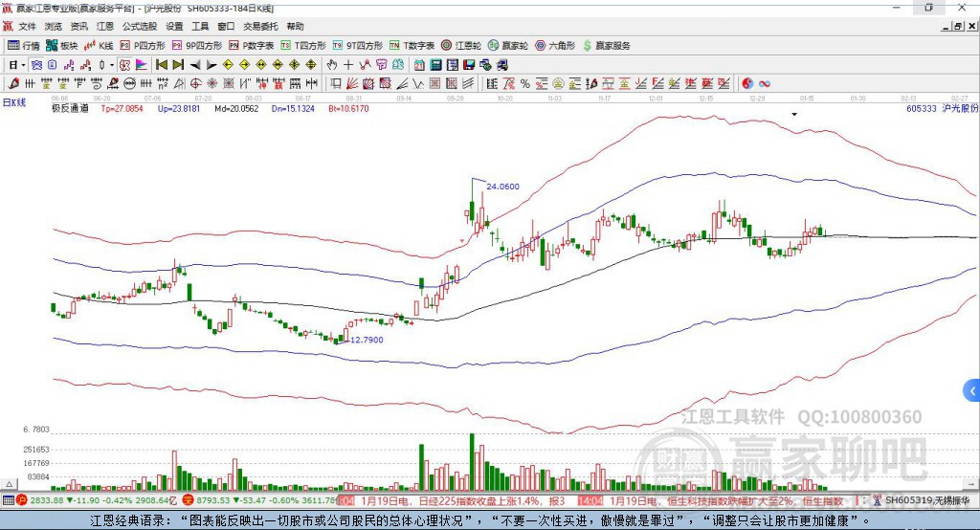Image resolution: width=980 pixels, height=530 pixels.
Task: Open the calendar date icon
Action: click(419, 65)
